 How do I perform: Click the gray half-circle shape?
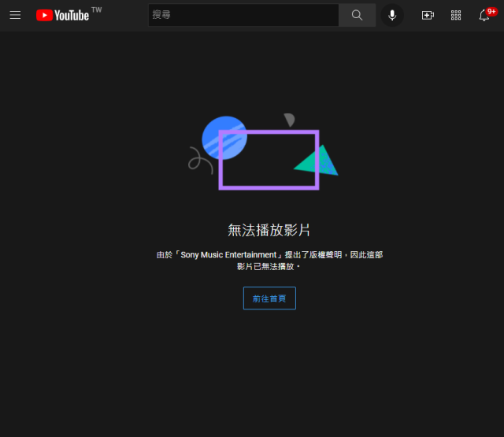(x=290, y=120)
